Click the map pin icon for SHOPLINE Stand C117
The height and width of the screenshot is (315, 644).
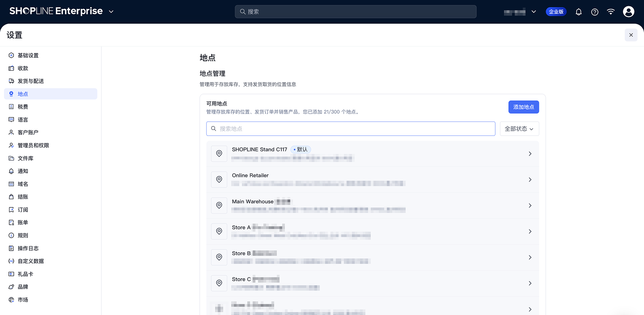coord(219,154)
